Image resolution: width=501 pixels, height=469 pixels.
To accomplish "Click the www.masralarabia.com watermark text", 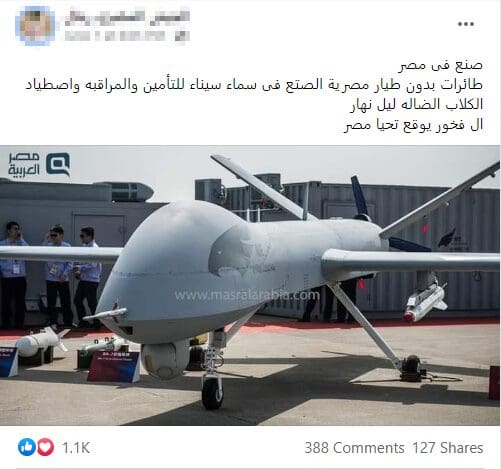I will 247,295.
